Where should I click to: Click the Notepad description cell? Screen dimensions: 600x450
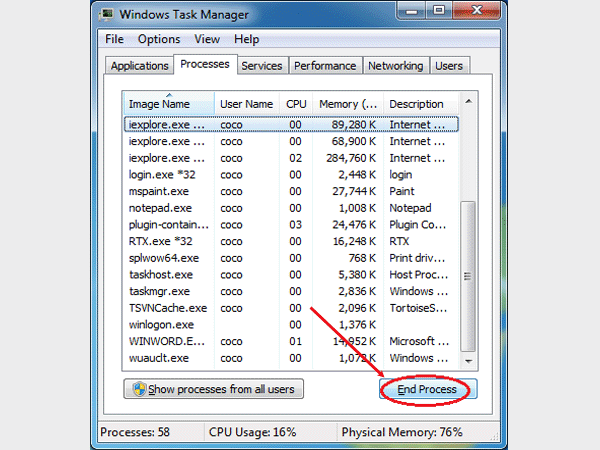click(410, 208)
